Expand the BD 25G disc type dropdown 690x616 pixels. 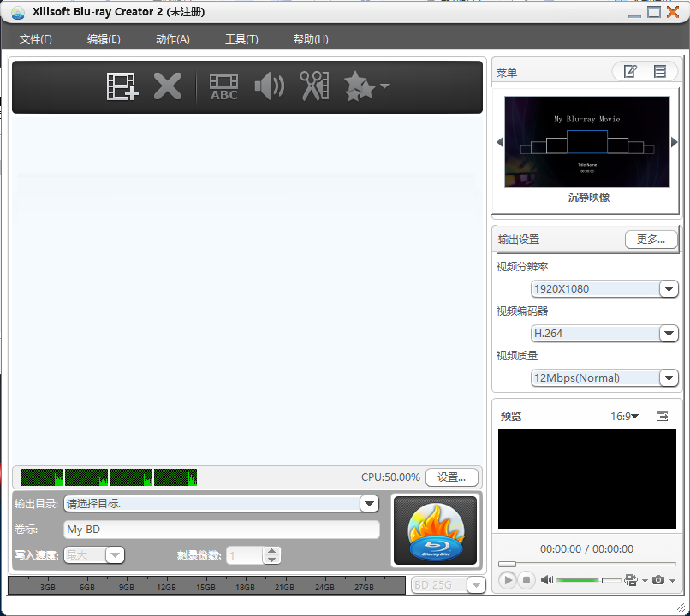click(476, 585)
